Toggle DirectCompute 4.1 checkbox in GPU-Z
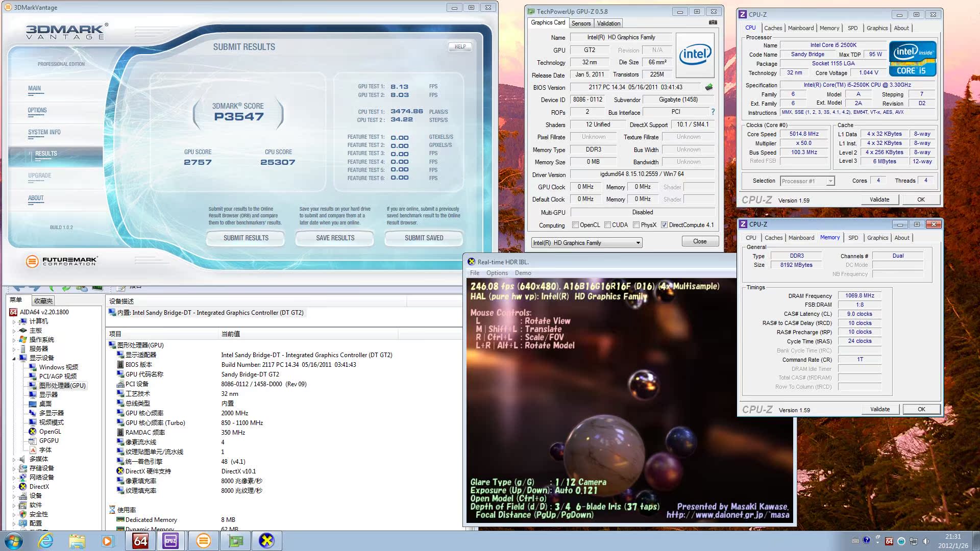Screen dimensions: 980x551 tap(664, 225)
